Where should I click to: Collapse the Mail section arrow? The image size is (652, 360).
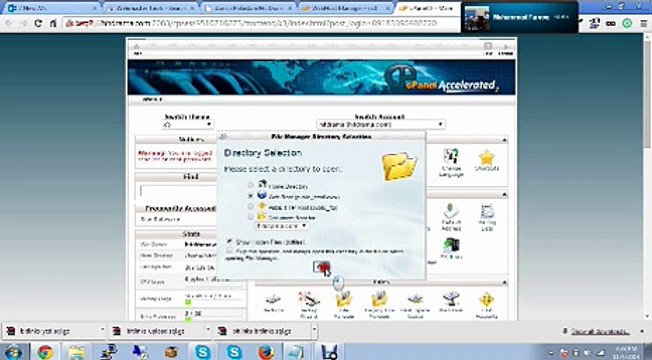pyautogui.click(x=504, y=194)
